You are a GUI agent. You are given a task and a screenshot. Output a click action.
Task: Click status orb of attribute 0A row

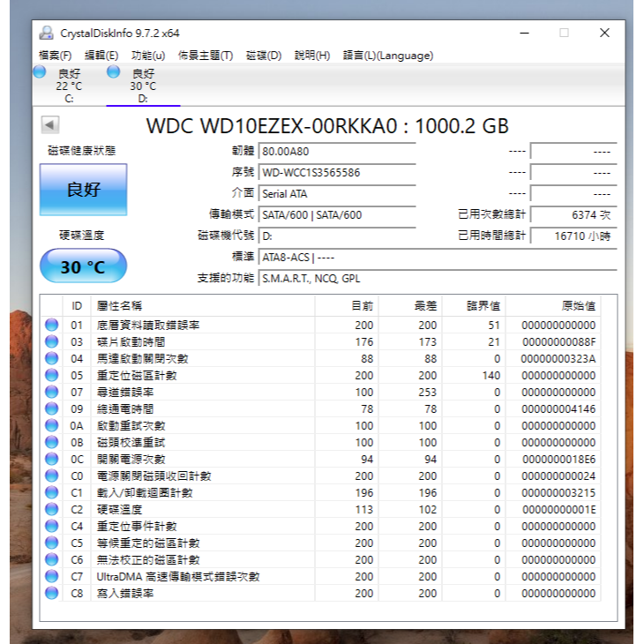[51, 425]
